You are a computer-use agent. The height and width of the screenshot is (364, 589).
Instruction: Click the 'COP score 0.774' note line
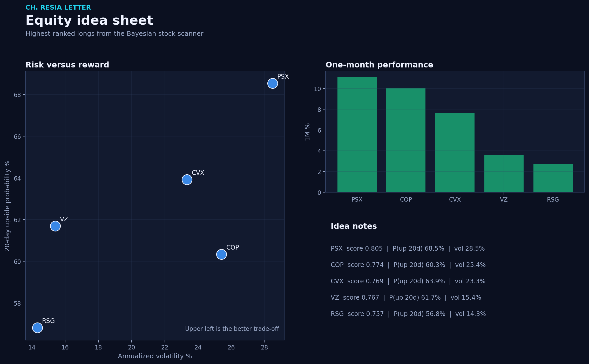[x=408, y=265]
